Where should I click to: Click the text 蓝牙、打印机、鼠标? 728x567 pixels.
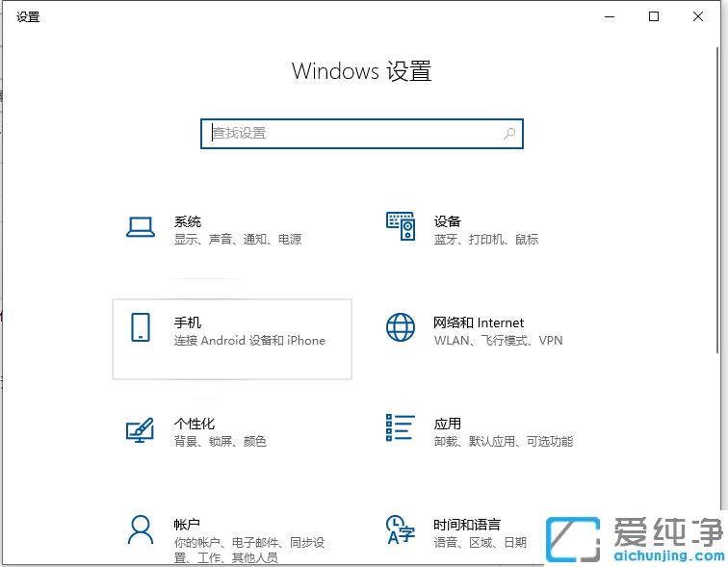[486, 240]
